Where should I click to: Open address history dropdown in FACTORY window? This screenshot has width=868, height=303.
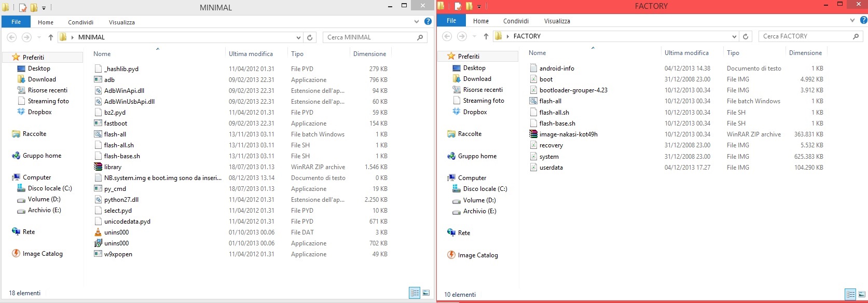click(734, 36)
